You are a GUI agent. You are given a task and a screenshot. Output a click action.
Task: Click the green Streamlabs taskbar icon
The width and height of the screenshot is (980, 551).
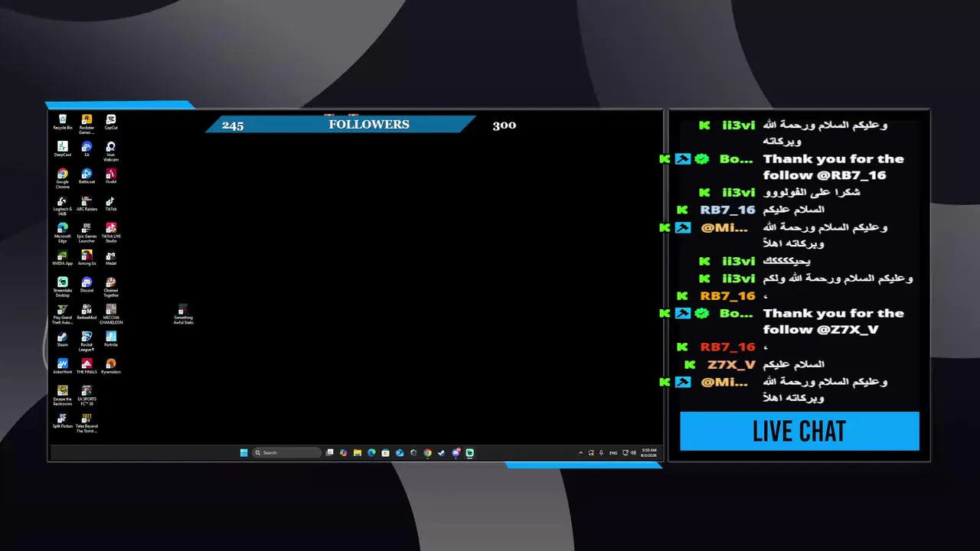470,452
